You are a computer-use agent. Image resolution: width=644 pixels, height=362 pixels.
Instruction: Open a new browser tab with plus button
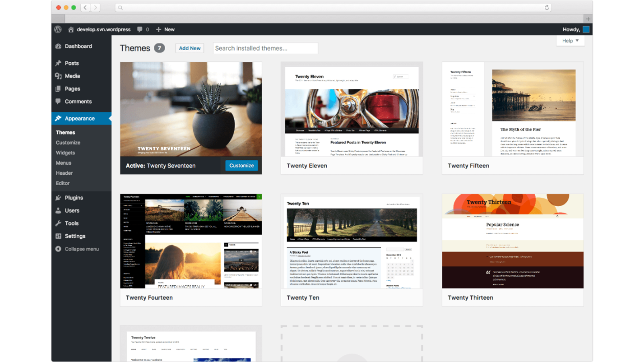588,19
